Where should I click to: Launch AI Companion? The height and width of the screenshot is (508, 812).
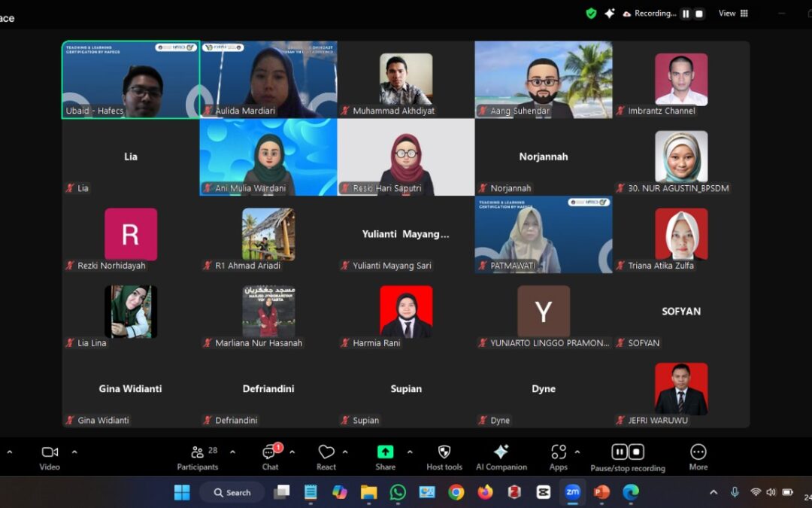(x=501, y=458)
